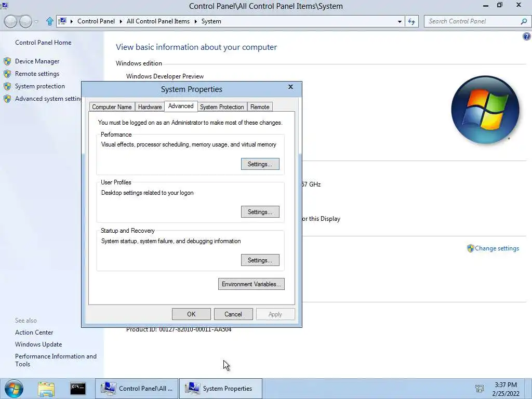Click the Back navigation arrow
This screenshot has width=532, height=399.
point(10,21)
